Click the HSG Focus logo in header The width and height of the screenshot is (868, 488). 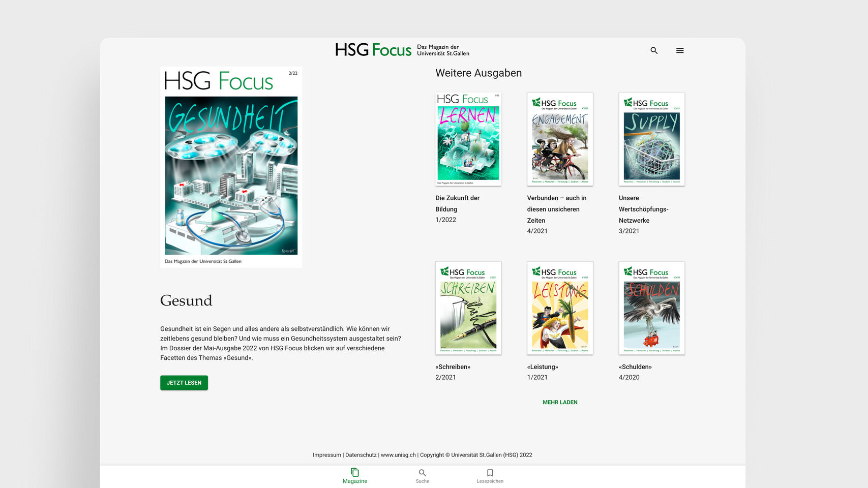pos(402,50)
